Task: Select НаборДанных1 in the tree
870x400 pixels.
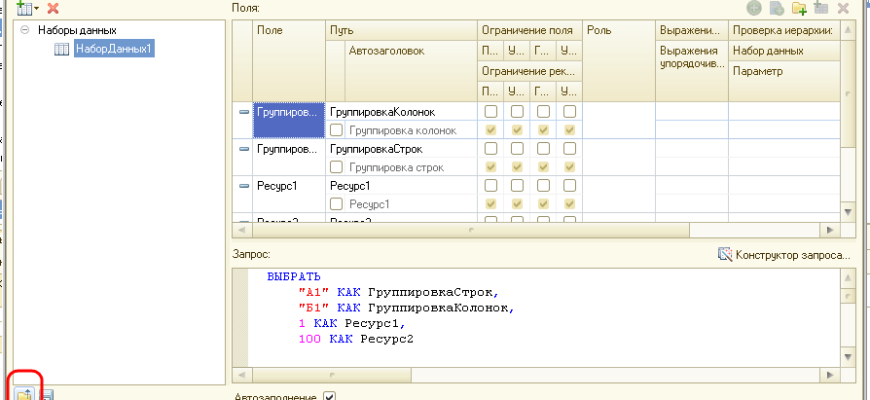Action: tap(113, 48)
